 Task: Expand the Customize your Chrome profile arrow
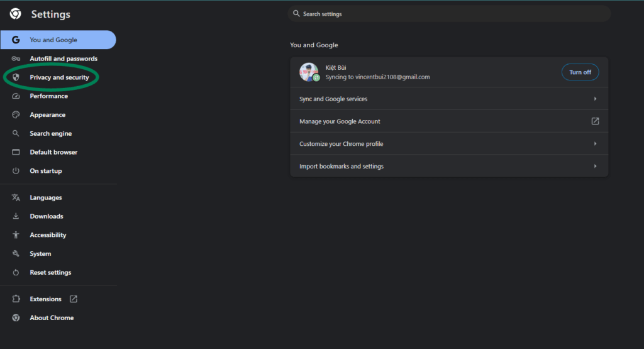(595, 144)
